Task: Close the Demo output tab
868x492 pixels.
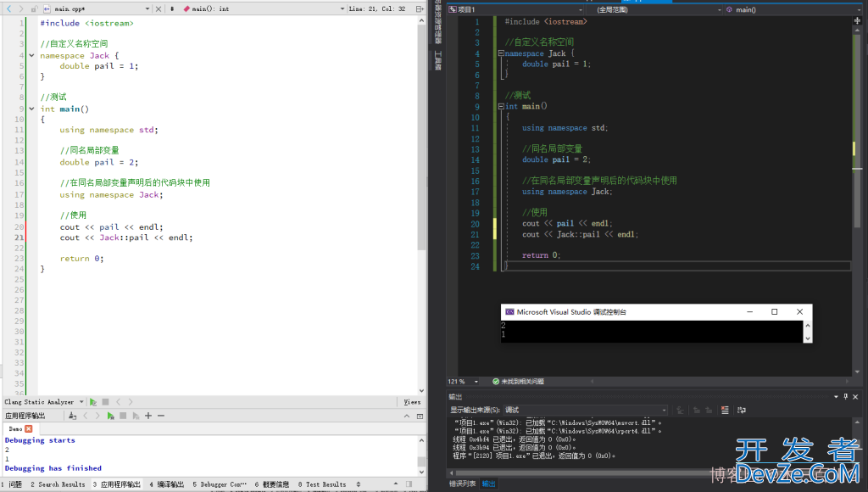Action: 29,429
